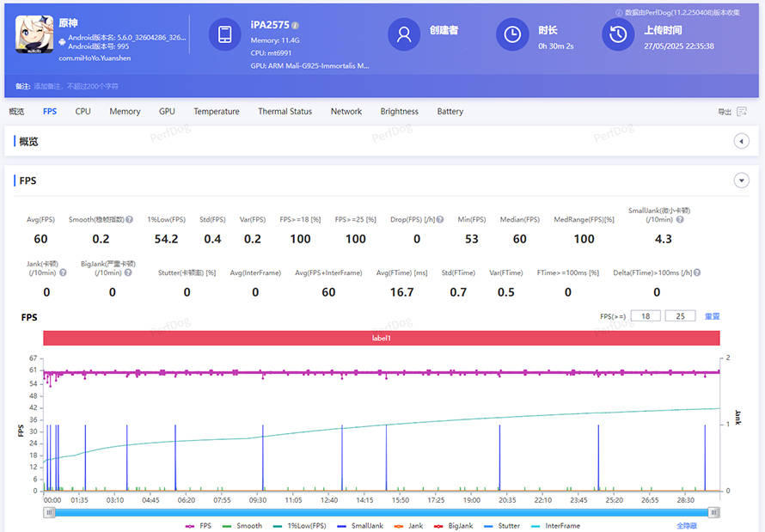Click the 全隐藏 hide-all link

686,525
